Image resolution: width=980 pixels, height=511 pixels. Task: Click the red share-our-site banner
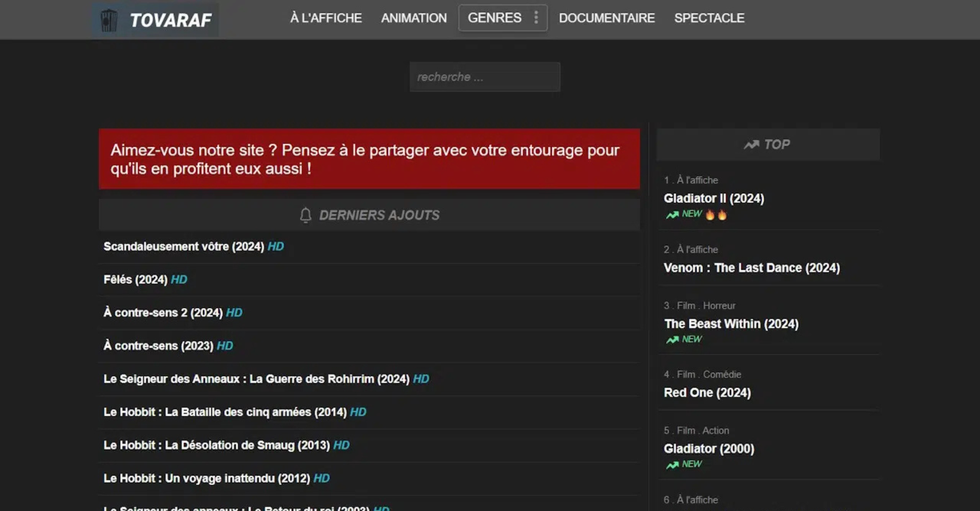369,159
